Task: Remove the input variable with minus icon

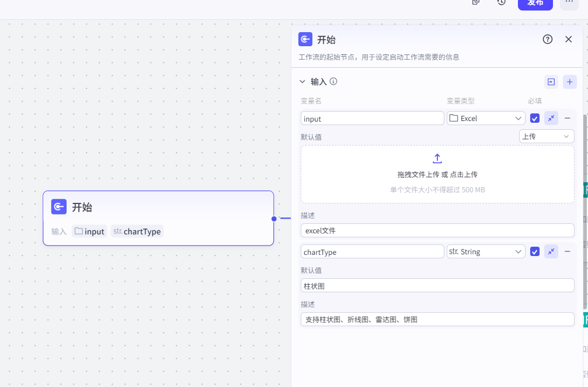Action: coord(567,118)
